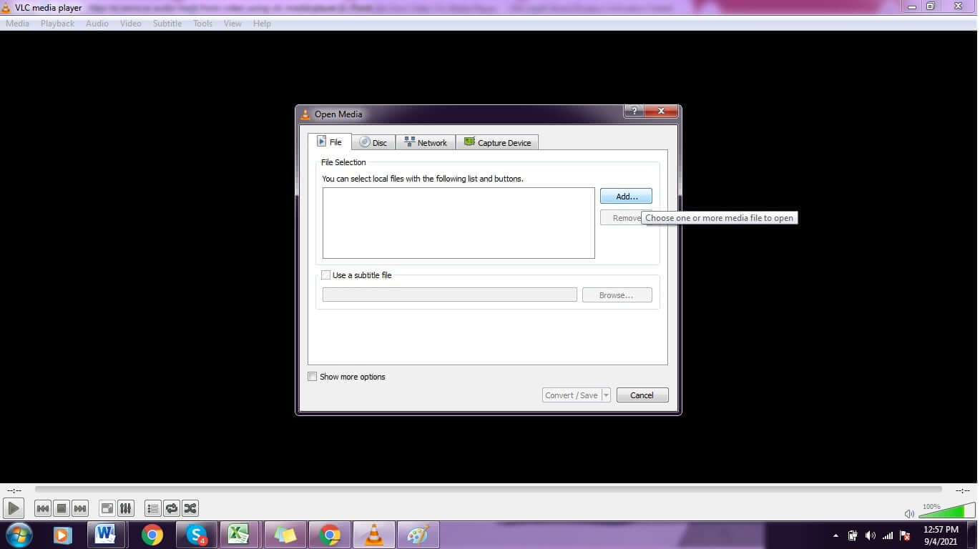Image resolution: width=980 pixels, height=549 pixels.
Task: Click the VLC volume slider
Action: (x=946, y=510)
